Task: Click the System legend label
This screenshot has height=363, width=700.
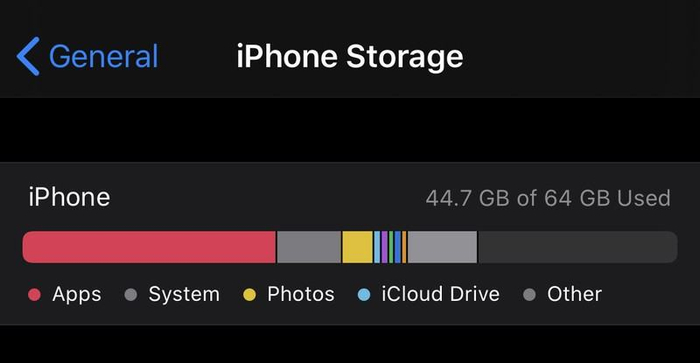Action: point(184,294)
